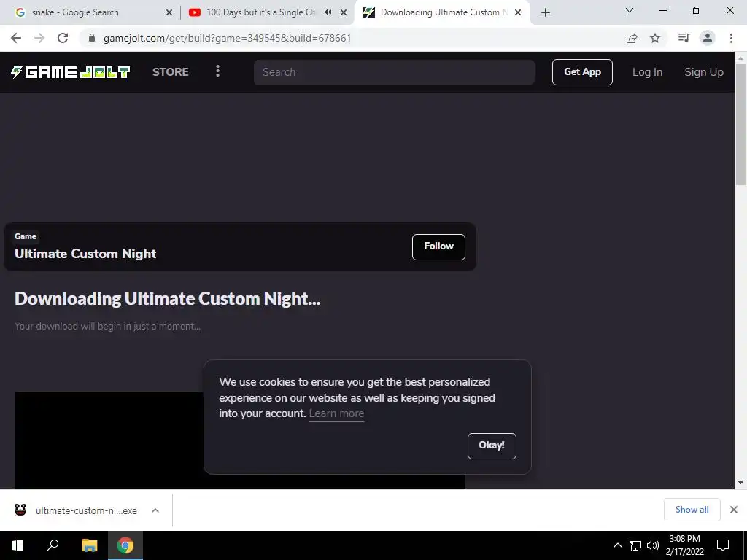747x560 pixels.
Task: Click the Chrome taskbar icon
Action: click(125, 545)
